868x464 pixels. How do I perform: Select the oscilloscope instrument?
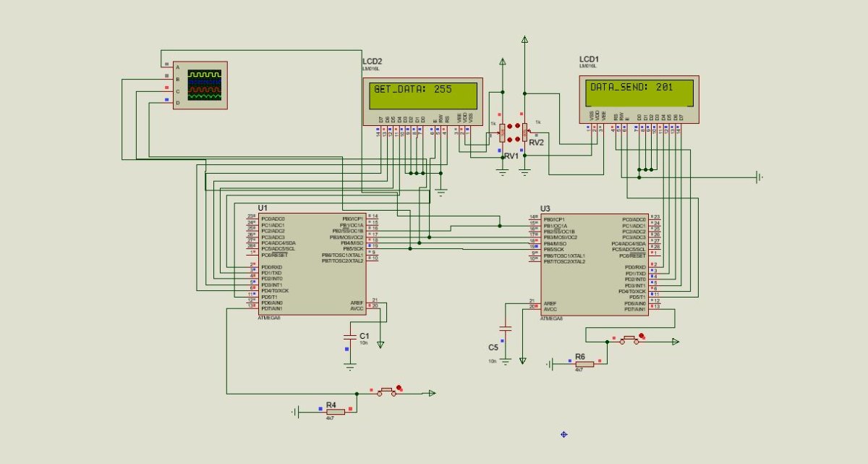(200, 85)
